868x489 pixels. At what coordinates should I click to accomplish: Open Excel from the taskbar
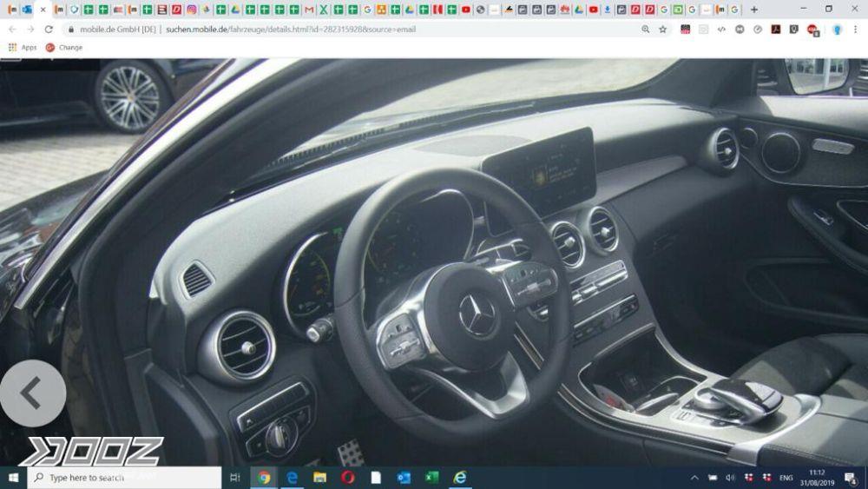pos(431,478)
